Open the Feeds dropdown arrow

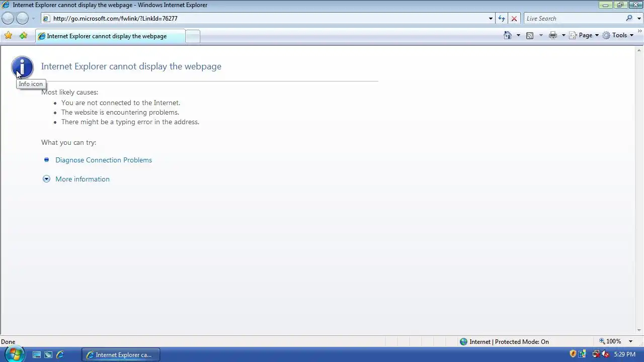coord(541,35)
